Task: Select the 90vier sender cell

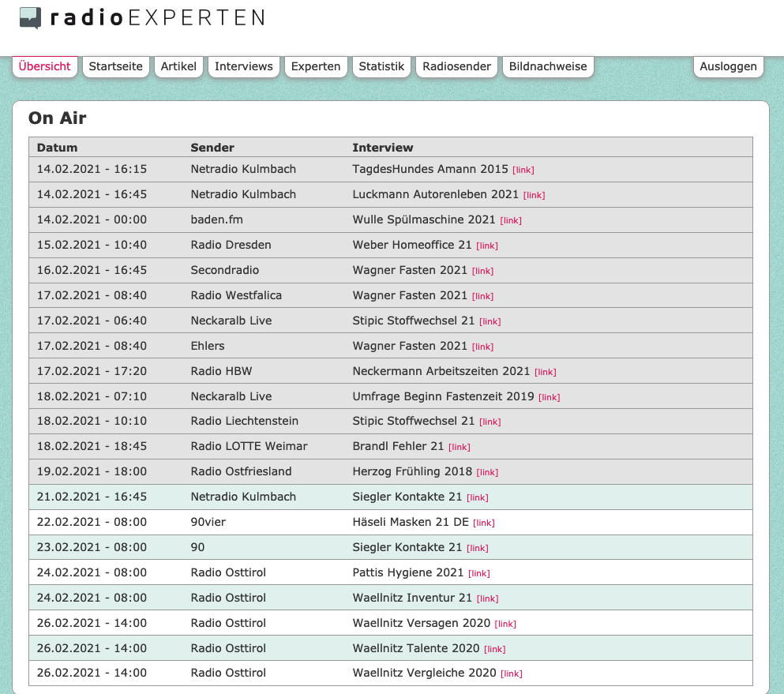Action: (208, 522)
